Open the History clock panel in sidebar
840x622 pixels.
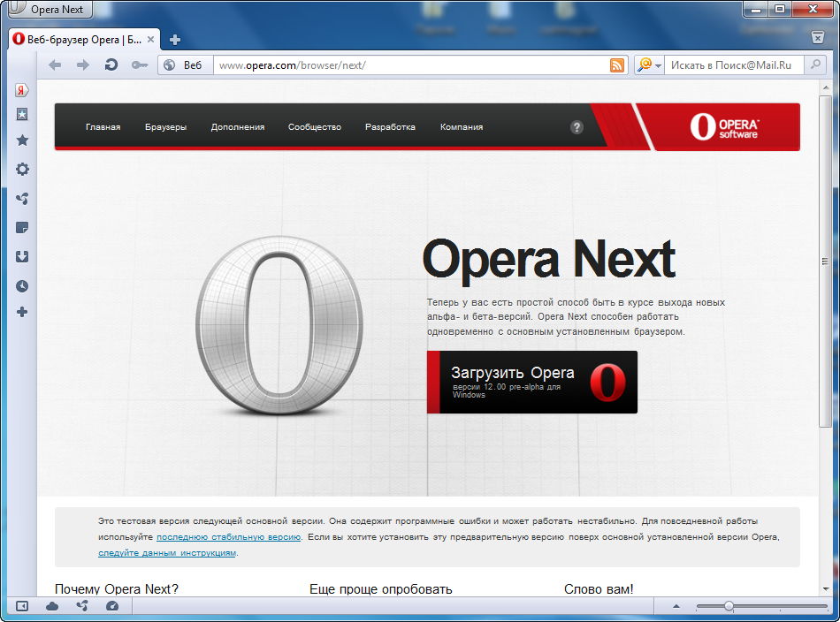click(x=22, y=285)
